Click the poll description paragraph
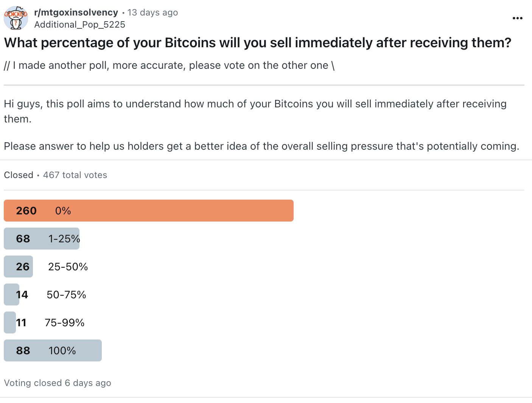Image resolution: width=532 pixels, height=403 pixels. click(x=255, y=111)
